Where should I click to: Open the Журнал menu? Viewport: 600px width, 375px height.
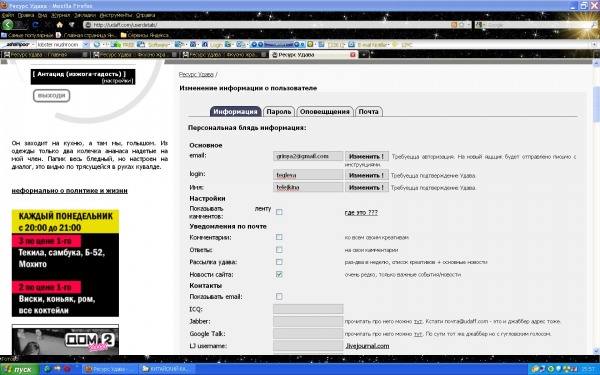coord(60,15)
